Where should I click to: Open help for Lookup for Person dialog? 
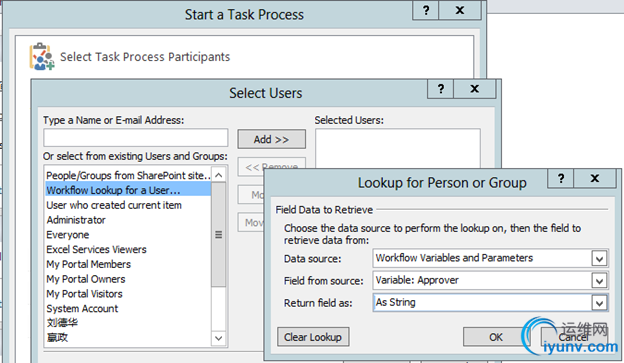point(561,178)
